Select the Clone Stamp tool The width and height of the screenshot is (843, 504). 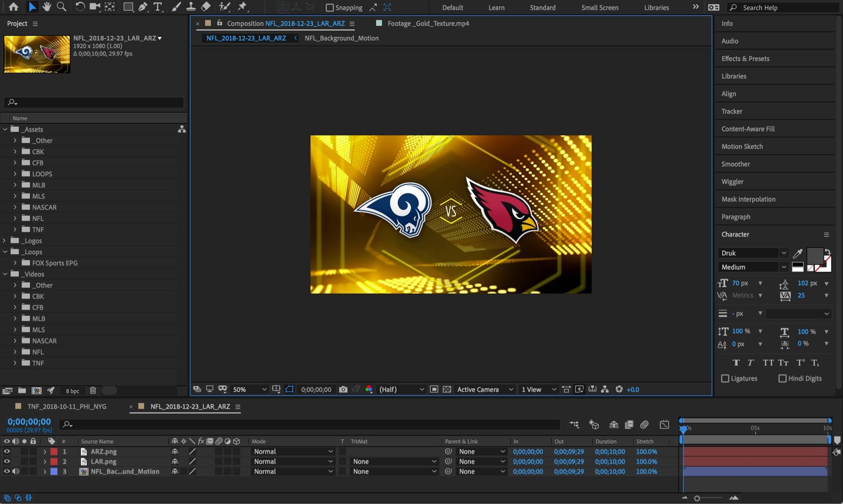tap(191, 7)
